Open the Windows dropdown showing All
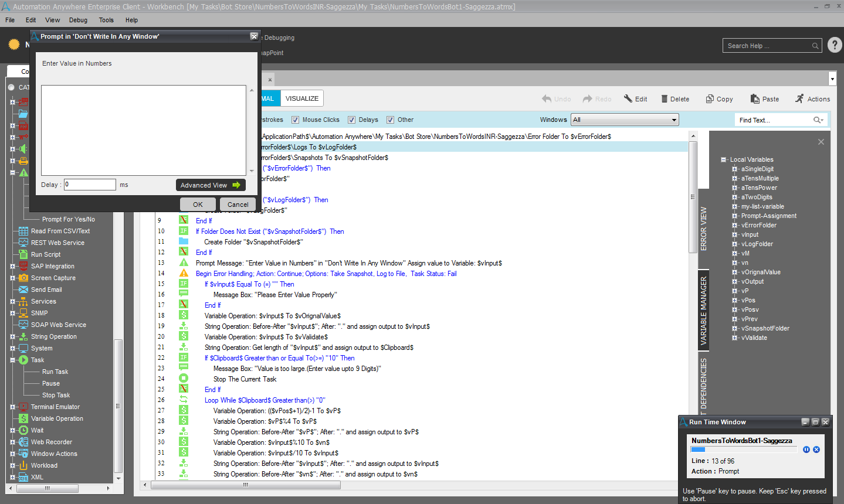The width and height of the screenshot is (844, 504). click(x=625, y=120)
